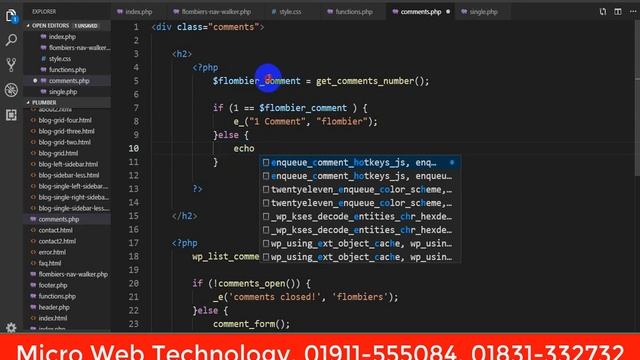Click the unsaved dot on comments.php tab
This screenshot has width=640, height=360.
(x=448, y=12)
